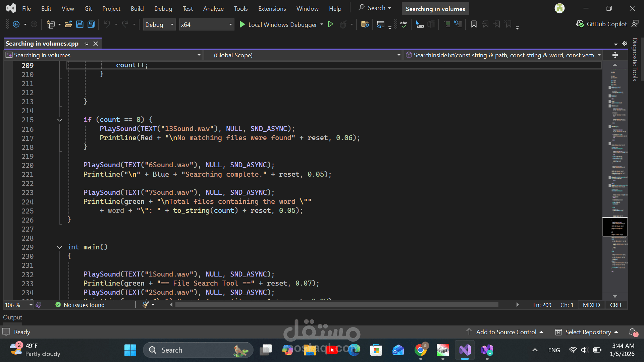Click Add to Source Control

click(x=506, y=332)
